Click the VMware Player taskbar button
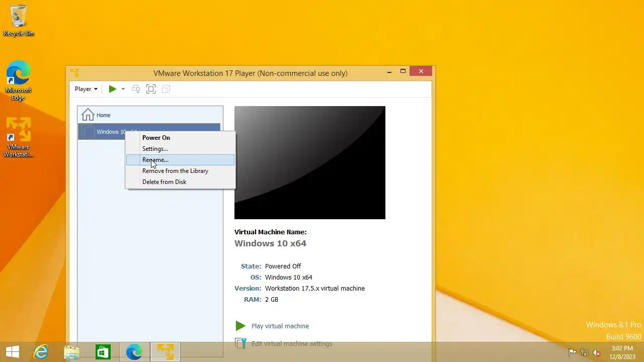This screenshot has width=644, height=362. tap(166, 352)
